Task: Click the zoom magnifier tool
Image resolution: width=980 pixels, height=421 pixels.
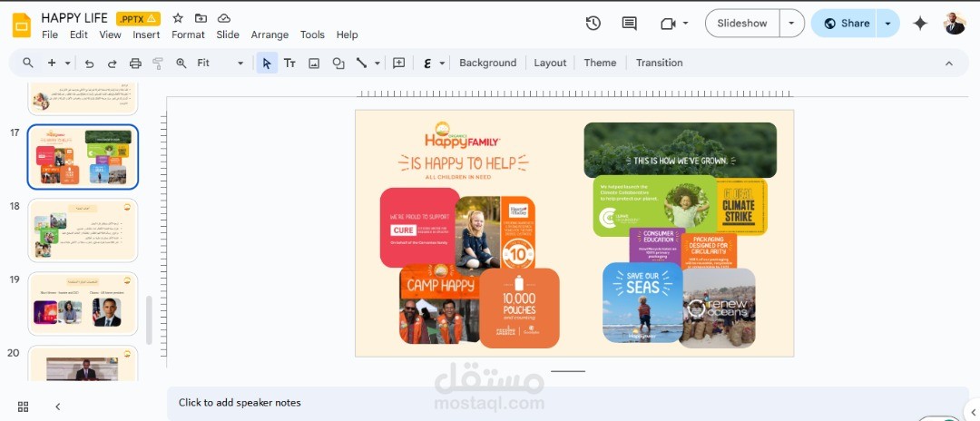Action: [x=181, y=64]
